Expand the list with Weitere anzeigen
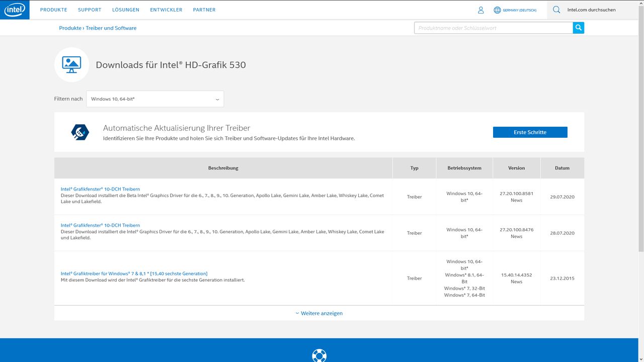The image size is (644, 362). pos(319,313)
